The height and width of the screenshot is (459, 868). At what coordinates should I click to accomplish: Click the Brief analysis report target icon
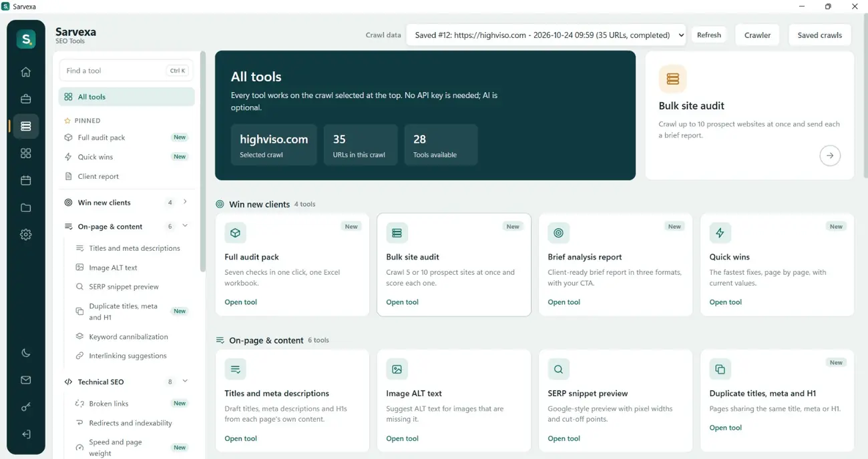(x=558, y=233)
